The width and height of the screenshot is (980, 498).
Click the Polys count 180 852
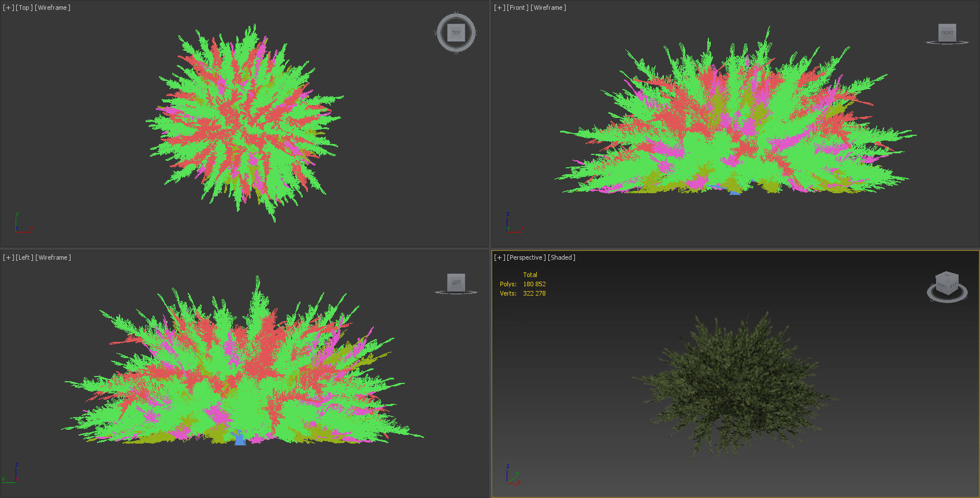(x=534, y=284)
